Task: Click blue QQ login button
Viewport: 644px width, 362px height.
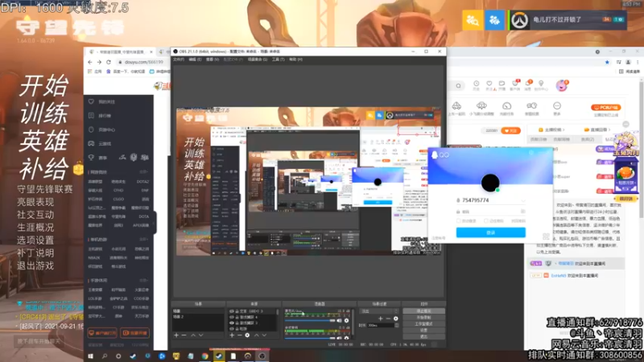Action: [x=491, y=232]
